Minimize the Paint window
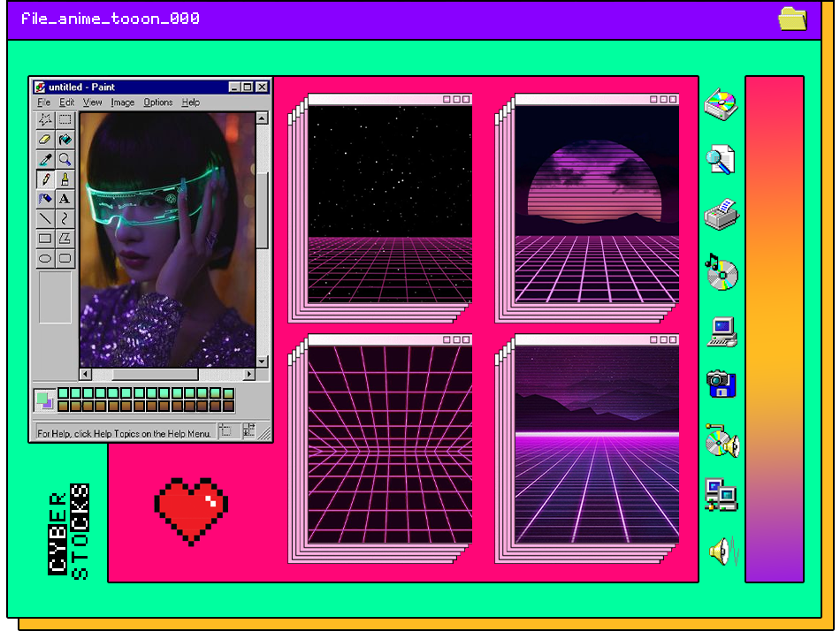Screen dimensions: 840x639 [x=234, y=87]
